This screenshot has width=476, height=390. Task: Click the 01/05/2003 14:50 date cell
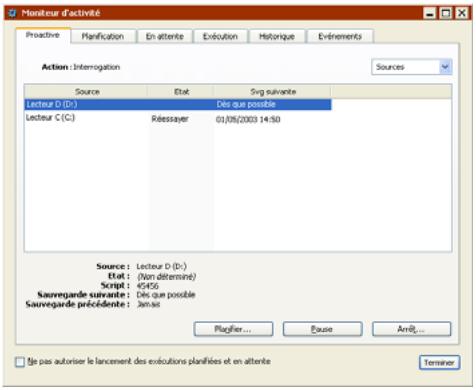point(248,119)
